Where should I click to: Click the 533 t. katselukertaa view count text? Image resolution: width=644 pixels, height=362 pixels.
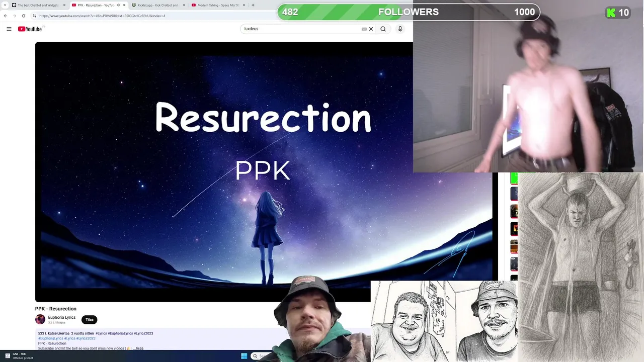(x=54, y=333)
